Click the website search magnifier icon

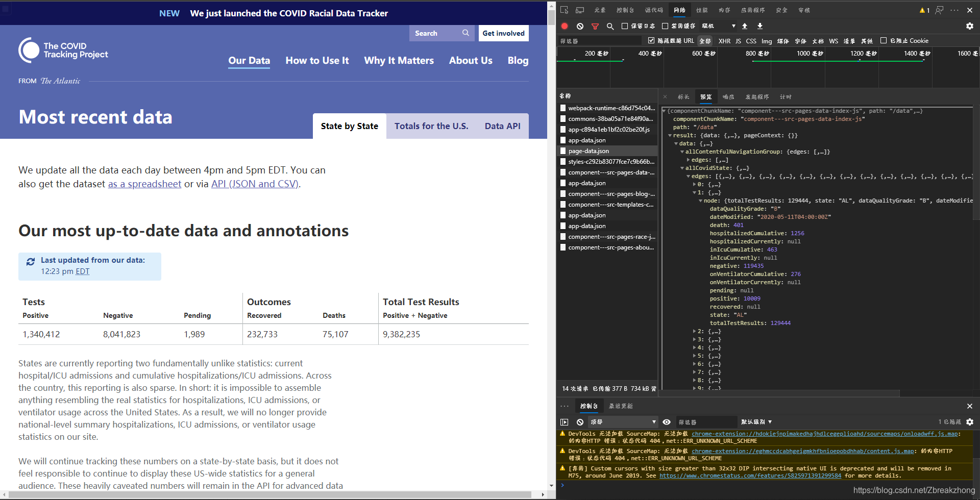pos(465,33)
